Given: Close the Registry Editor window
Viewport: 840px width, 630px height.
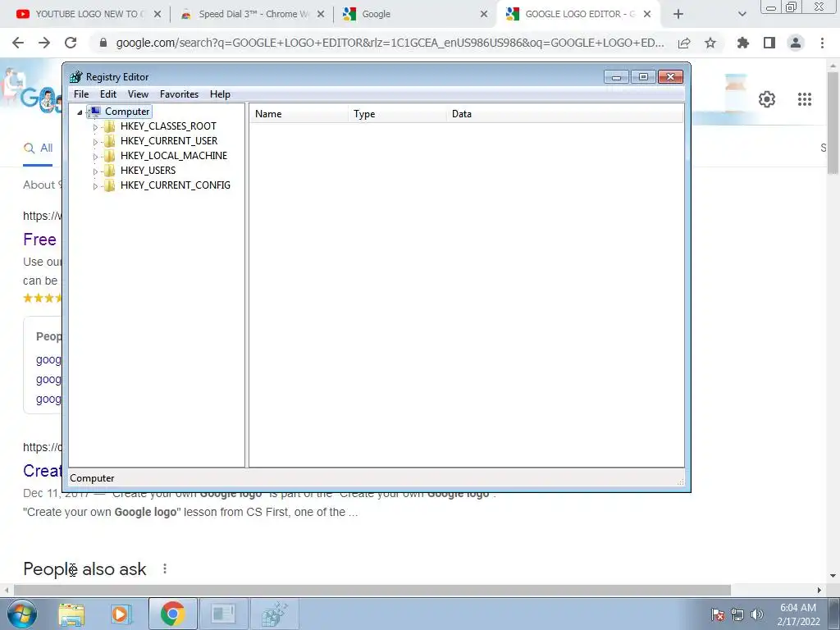Looking at the screenshot, I should [670, 77].
